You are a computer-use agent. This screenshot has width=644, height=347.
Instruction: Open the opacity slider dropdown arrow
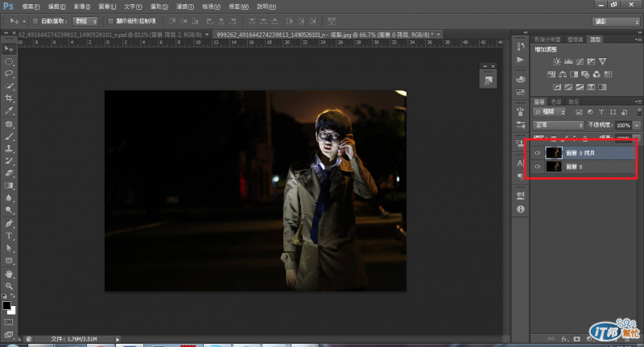pos(637,125)
